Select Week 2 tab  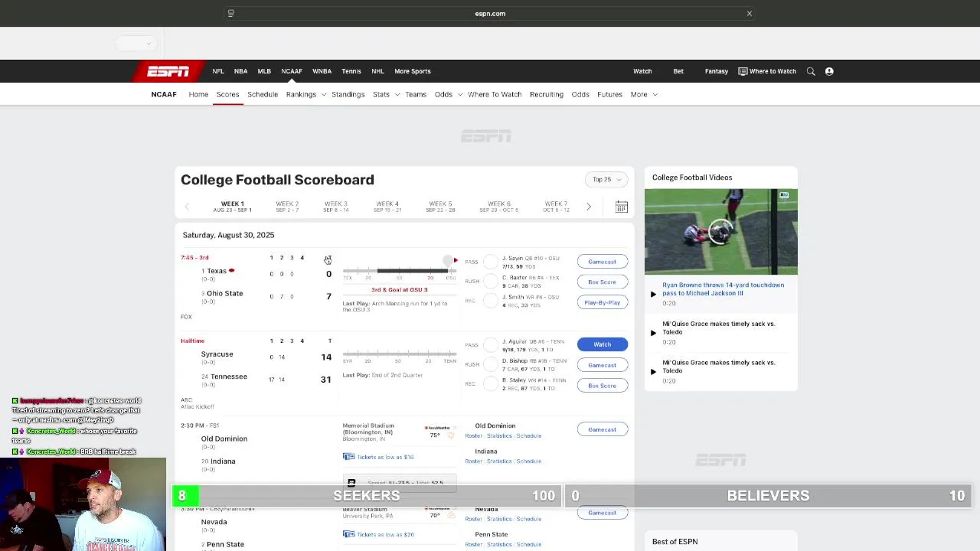pos(287,207)
